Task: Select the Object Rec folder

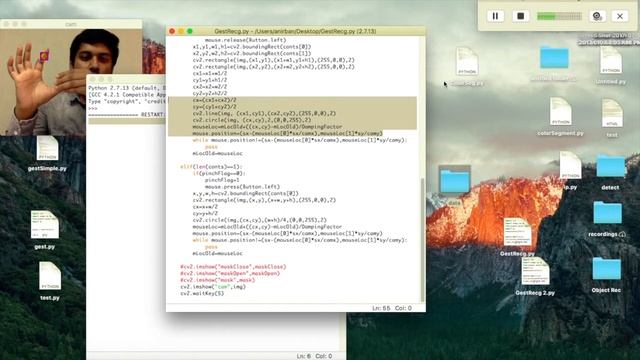Action: (607, 275)
